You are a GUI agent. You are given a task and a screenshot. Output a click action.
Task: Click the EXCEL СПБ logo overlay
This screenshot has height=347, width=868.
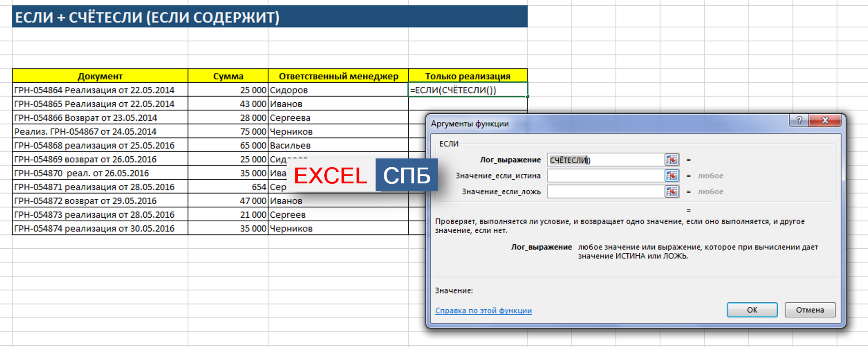362,175
